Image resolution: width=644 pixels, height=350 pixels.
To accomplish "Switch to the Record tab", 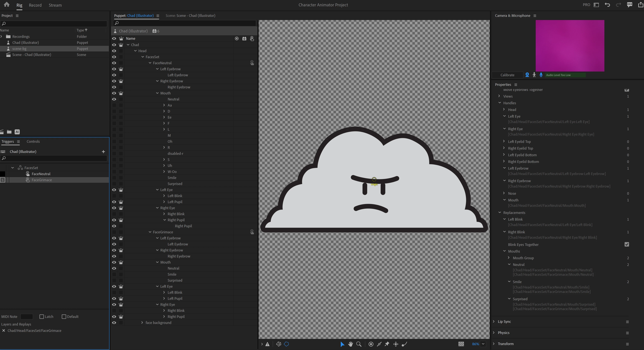I will coord(35,5).
